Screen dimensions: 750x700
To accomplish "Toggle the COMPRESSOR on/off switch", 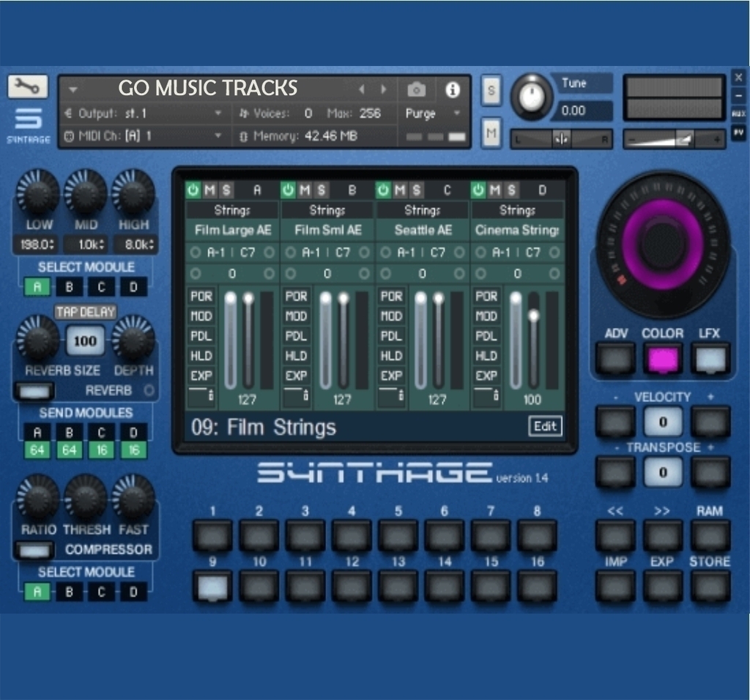I will click(34, 551).
